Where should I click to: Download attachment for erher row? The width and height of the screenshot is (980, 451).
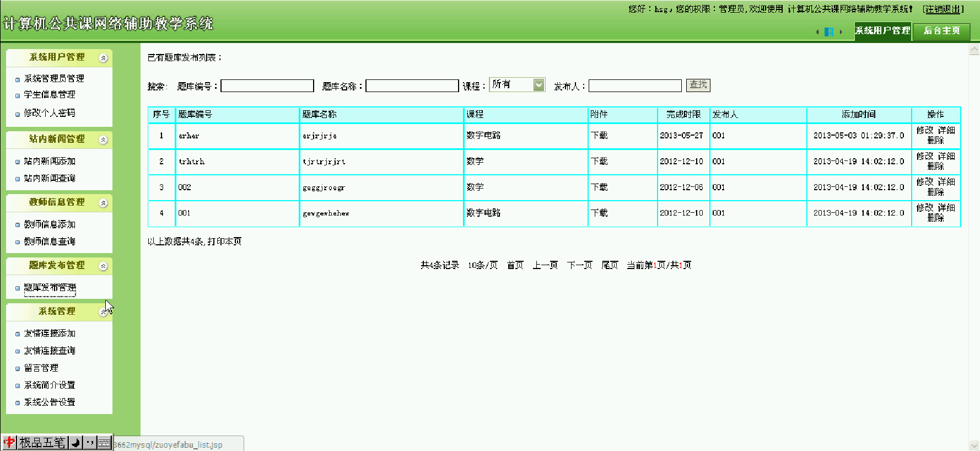point(599,136)
